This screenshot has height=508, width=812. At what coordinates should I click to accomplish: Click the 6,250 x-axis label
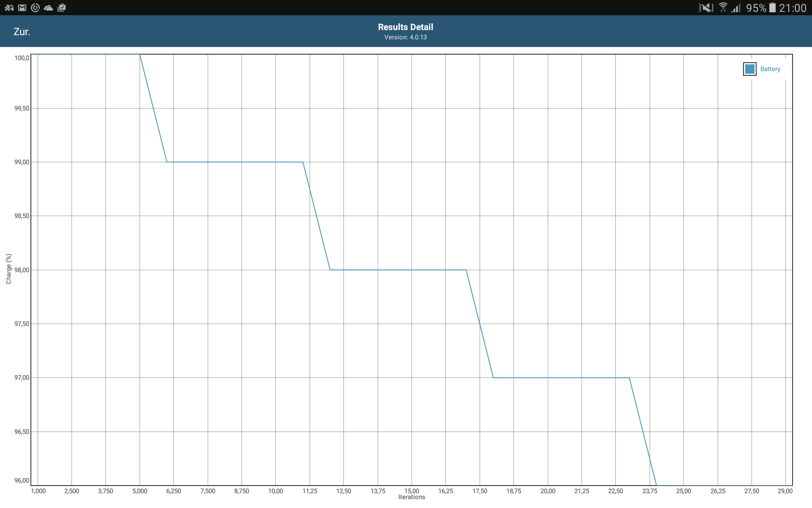[x=173, y=491]
